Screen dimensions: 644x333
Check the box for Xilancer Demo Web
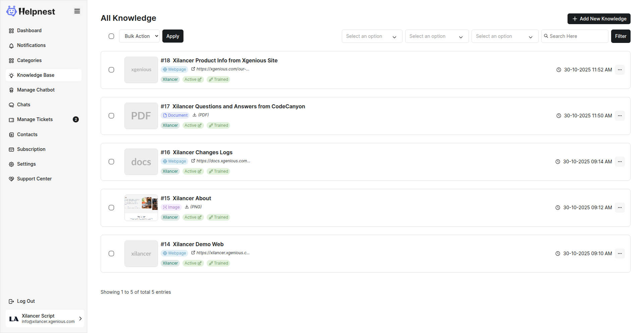click(111, 254)
